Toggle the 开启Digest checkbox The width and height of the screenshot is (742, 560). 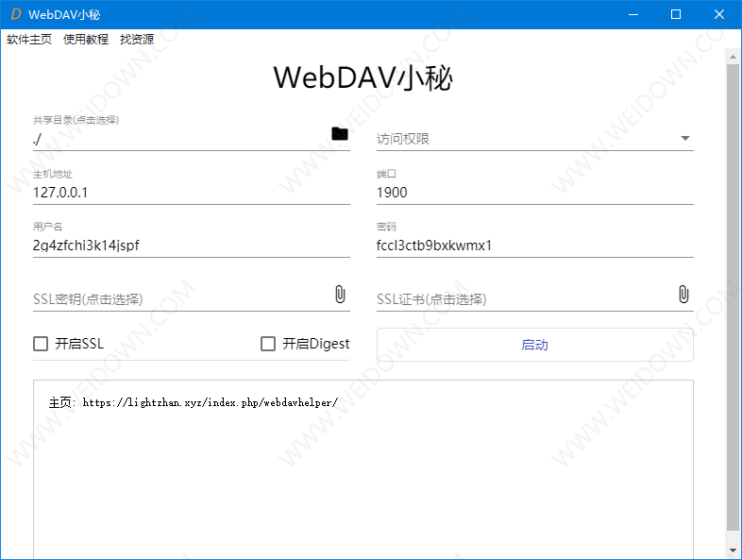tap(268, 344)
